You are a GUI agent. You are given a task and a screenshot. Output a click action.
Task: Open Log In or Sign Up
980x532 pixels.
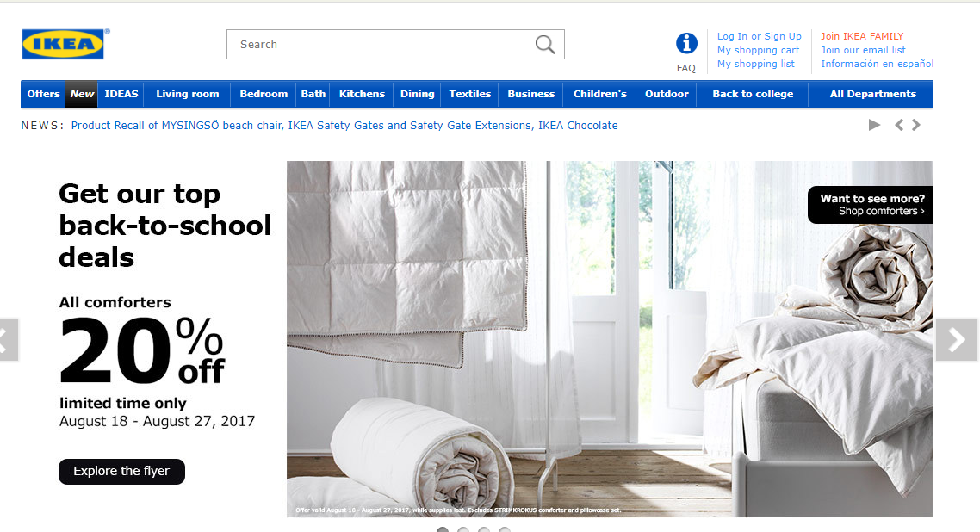tap(758, 36)
